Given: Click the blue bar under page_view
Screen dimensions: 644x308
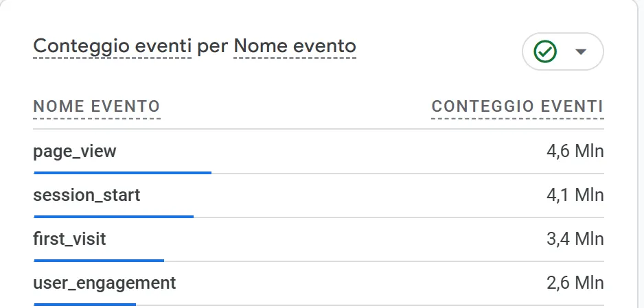Looking at the screenshot, I should [122, 173].
